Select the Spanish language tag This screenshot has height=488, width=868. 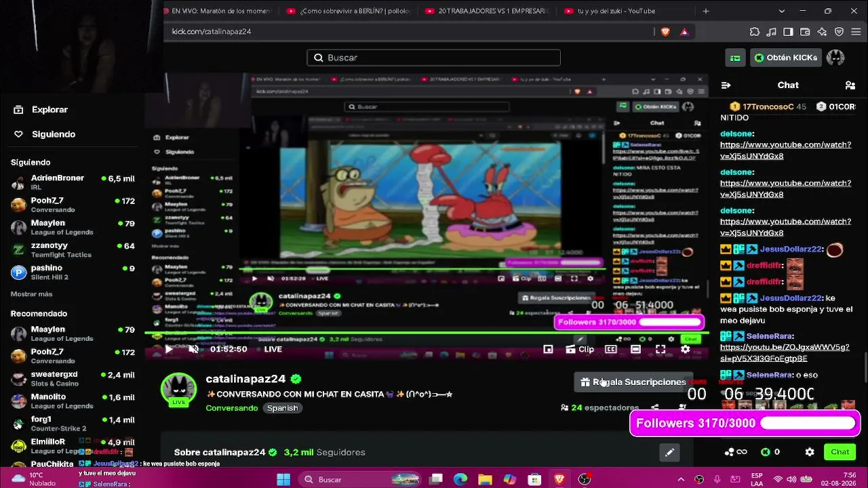(x=282, y=408)
